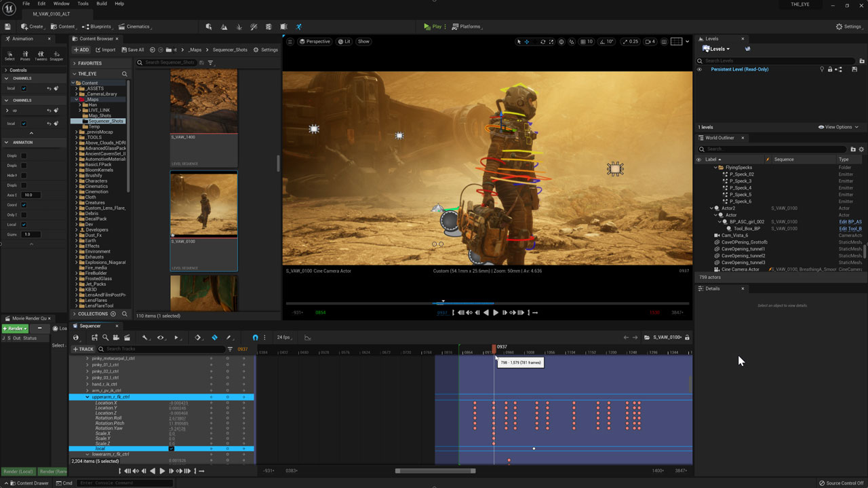The image size is (868, 488).
Task: Click the Tweens tool icon
Action: (x=41, y=55)
